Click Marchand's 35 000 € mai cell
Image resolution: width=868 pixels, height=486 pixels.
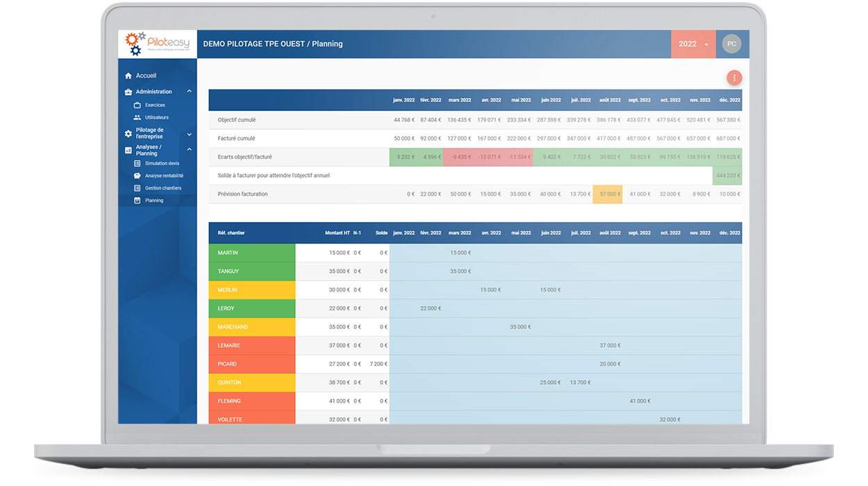(520, 327)
